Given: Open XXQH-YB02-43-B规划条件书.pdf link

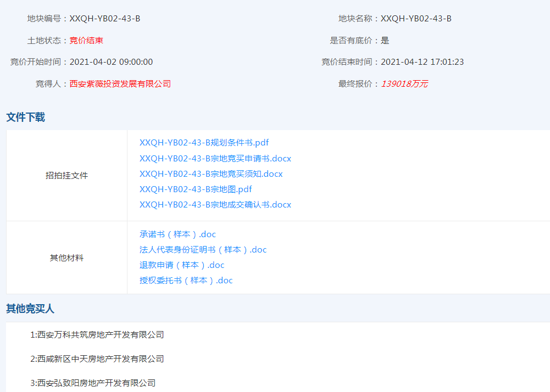Looking at the screenshot, I should pos(204,143).
